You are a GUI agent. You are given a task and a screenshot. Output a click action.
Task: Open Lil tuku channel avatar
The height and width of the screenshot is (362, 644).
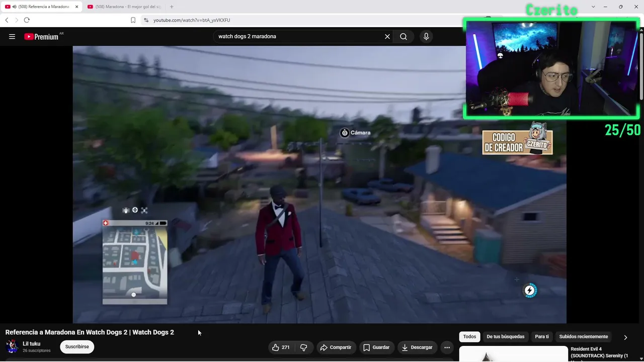tap(12, 346)
